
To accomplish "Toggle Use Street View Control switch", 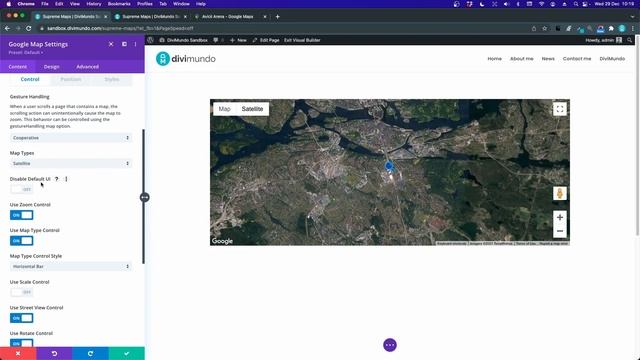I will tap(21, 318).
